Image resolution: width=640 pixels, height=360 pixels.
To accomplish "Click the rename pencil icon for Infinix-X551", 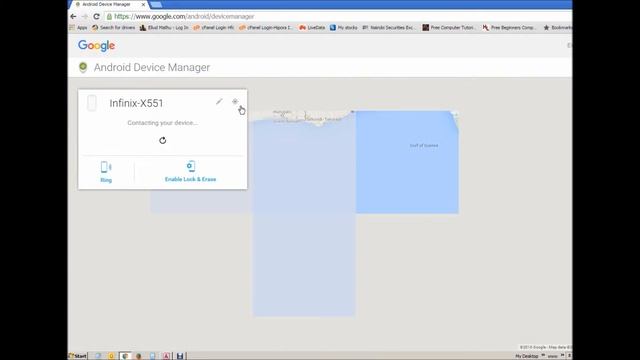I will click(219, 102).
